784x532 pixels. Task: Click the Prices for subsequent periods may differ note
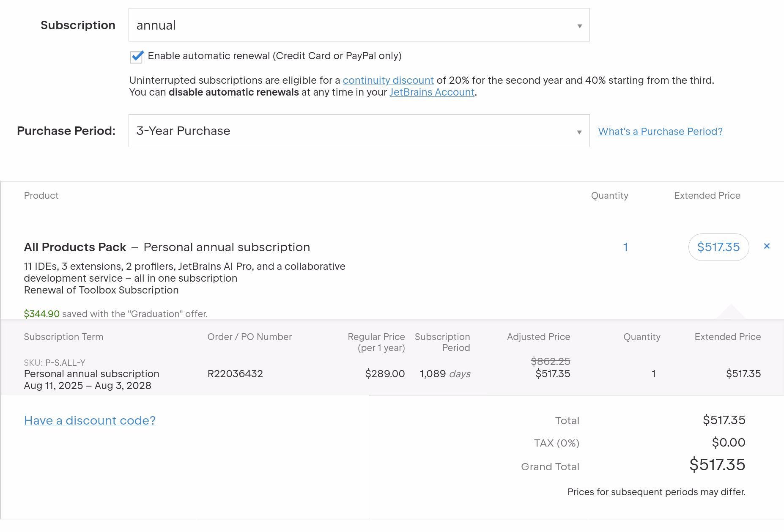point(656,492)
